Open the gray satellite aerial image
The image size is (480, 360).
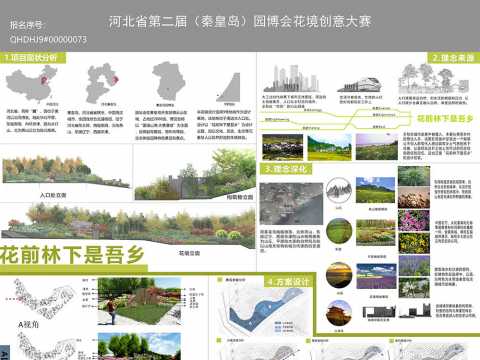click(291, 203)
